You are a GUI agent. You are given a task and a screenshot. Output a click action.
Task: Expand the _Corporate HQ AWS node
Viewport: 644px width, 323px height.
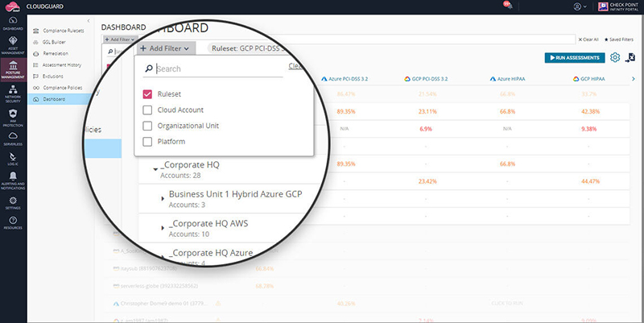(x=163, y=228)
